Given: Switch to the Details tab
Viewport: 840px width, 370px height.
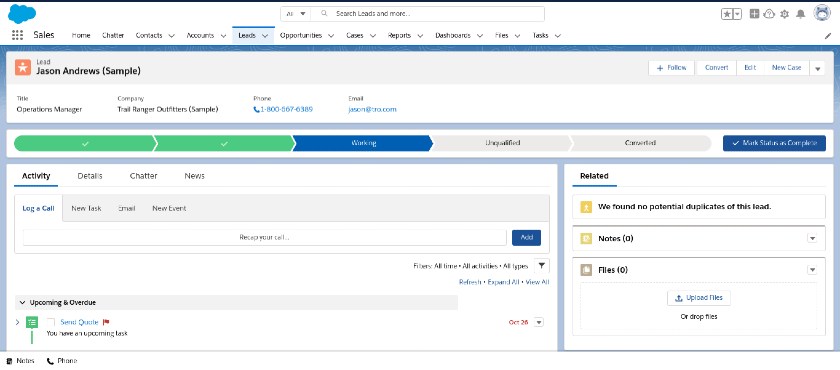Looking at the screenshot, I should click(x=89, y=176).
